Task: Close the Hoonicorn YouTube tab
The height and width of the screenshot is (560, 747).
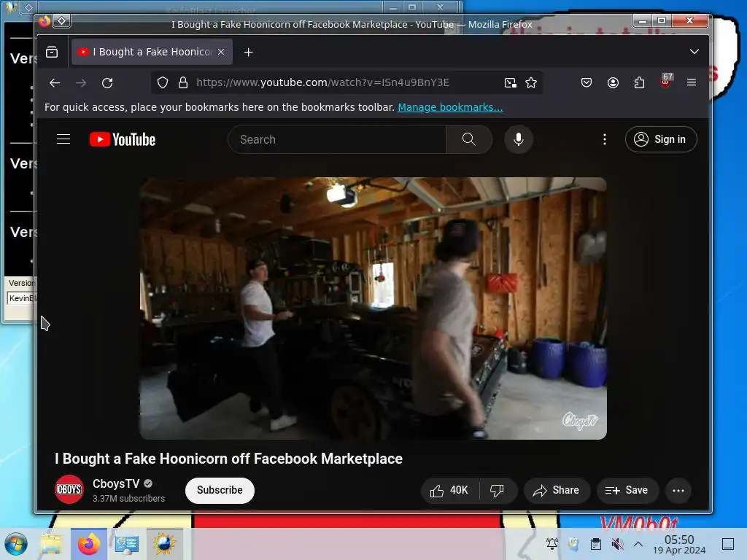Action: 221,52
